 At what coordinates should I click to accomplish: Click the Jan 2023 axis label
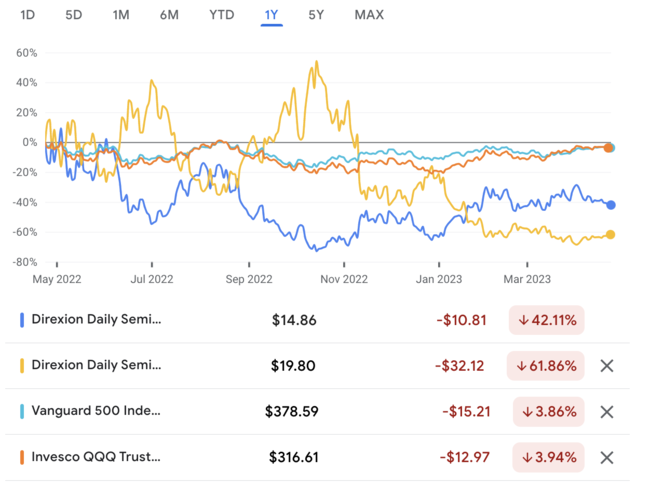point(439,279)
